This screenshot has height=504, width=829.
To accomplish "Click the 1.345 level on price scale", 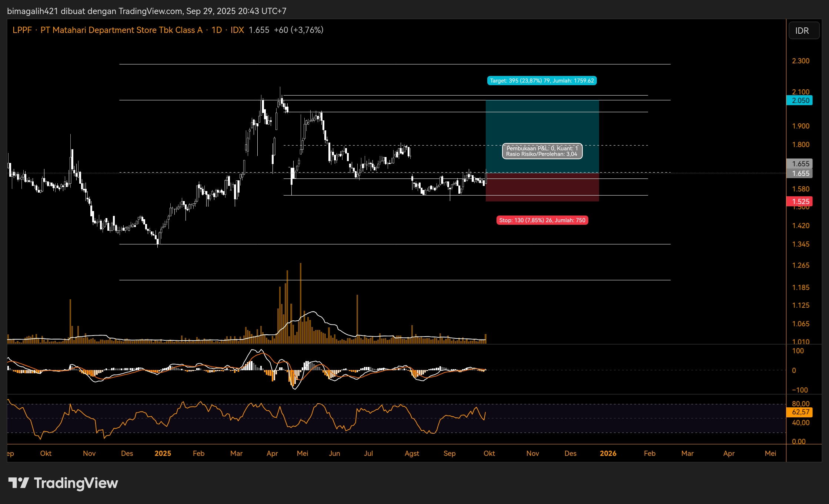I will tap(800, 244).
